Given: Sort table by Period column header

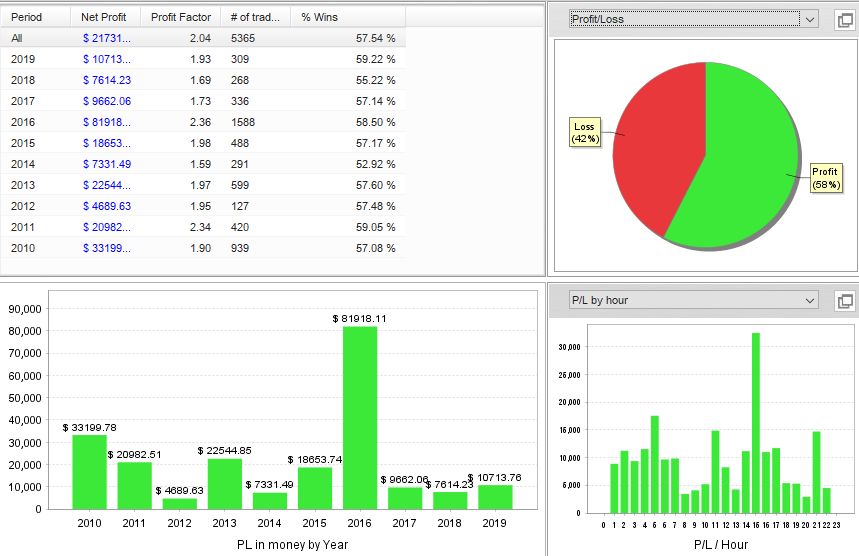Looking at the screenshot, I should (36, 17).
